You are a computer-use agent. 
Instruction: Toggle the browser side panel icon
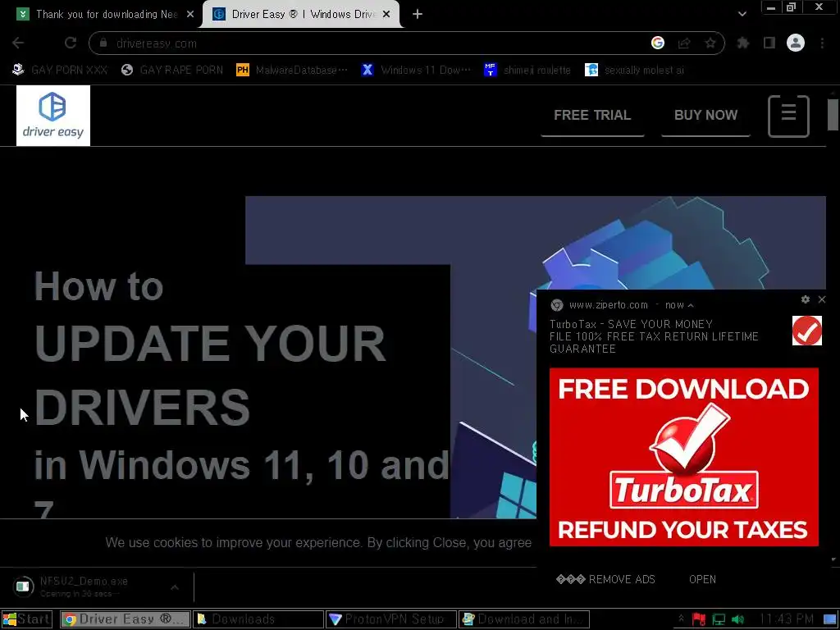click(x=769, y=43)
